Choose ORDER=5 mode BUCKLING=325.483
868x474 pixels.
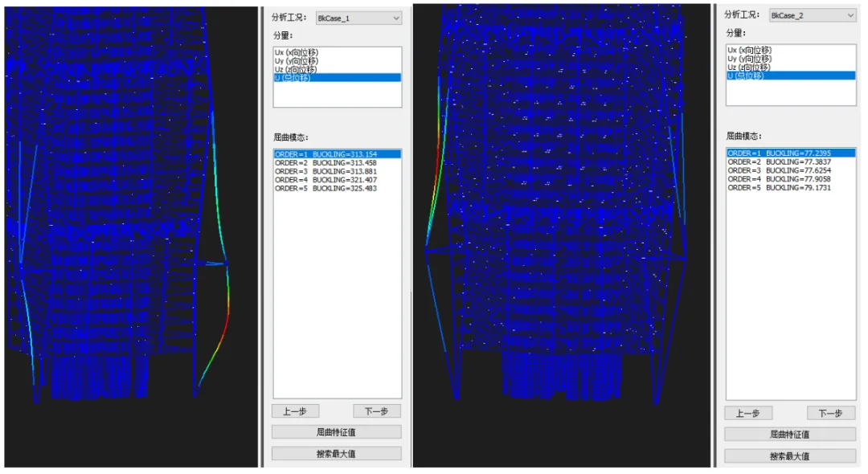tap(325, 189)
